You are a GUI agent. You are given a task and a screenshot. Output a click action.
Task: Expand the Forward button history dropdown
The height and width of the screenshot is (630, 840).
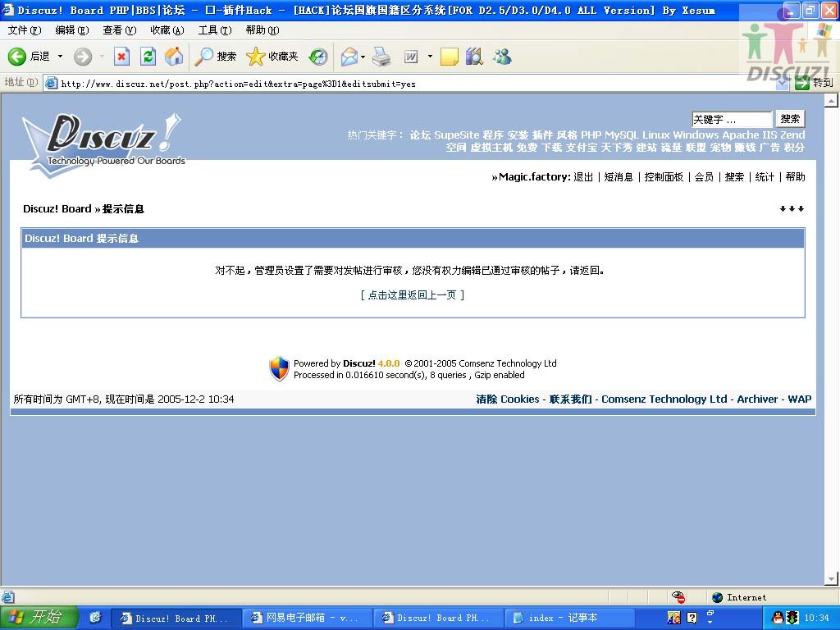coord(101,57)
